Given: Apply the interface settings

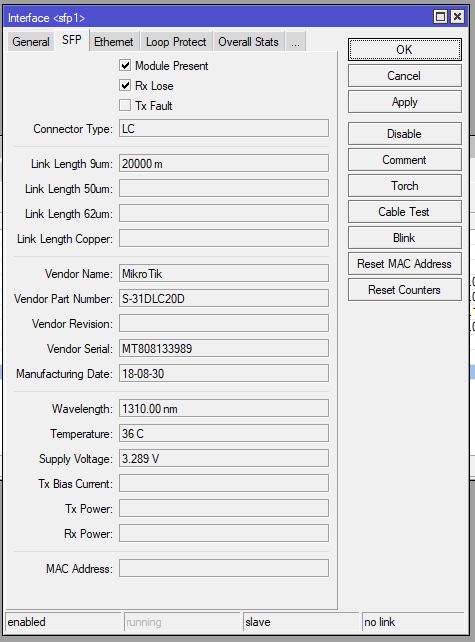Looking at the screenshot, I should [x=405, y=102].
